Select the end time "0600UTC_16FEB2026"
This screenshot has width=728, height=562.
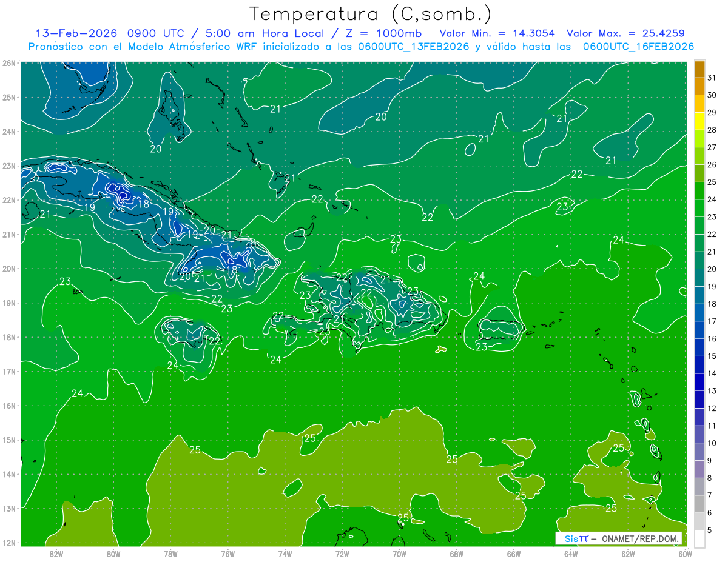click(x=638, y=47)
